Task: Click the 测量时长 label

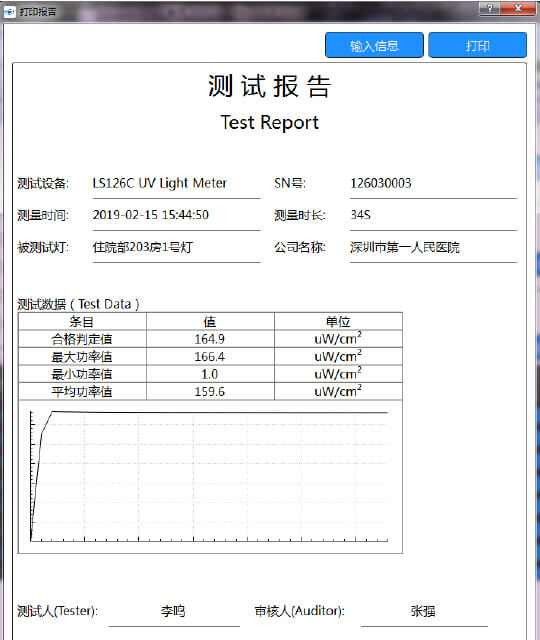Action: pos(300,215)
